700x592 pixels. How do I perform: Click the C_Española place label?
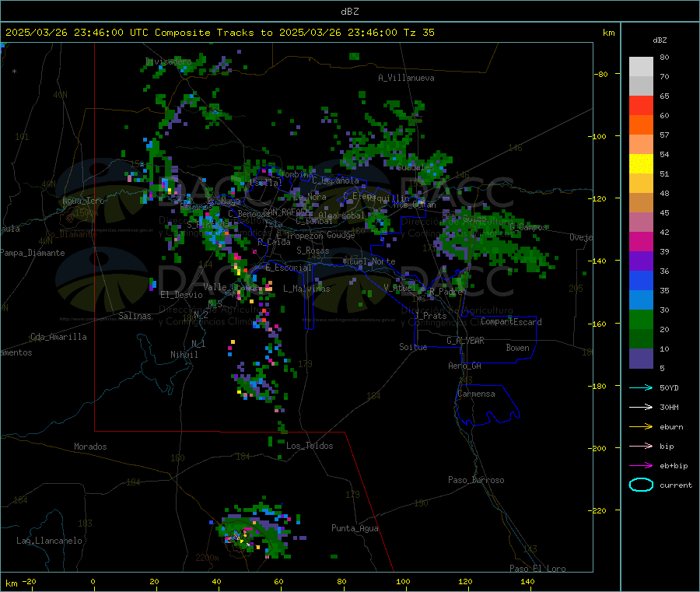point(335,180)
